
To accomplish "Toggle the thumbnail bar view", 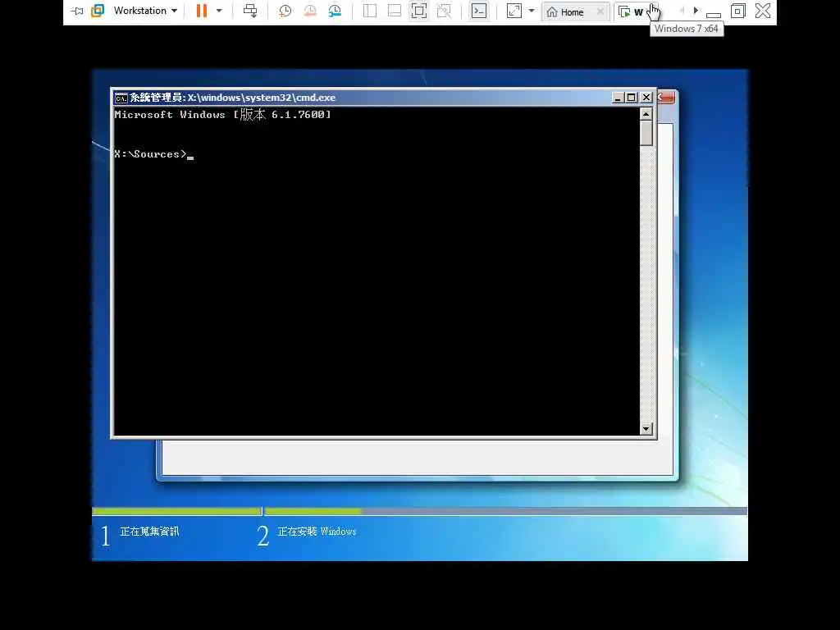I will tap(395, 11).
